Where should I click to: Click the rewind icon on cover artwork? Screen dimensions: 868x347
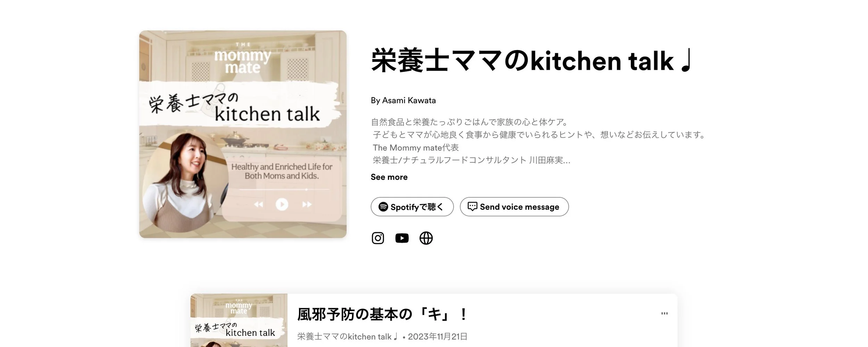click(x=259, y=204)
